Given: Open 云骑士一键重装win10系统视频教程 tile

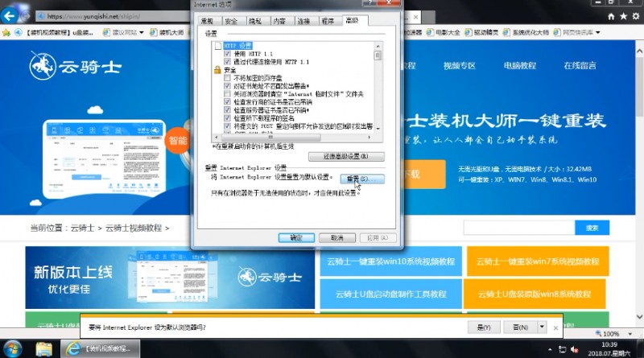Looking at the screenshot, I should point(391,261).
